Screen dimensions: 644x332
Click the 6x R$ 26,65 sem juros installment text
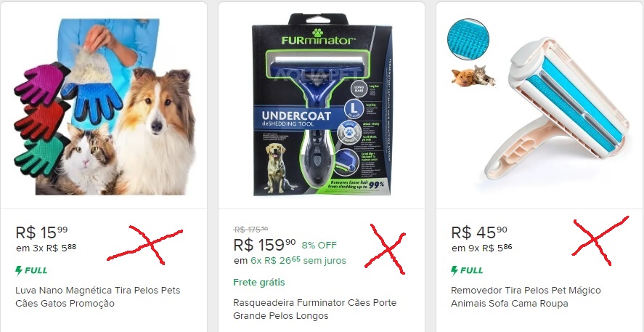click(298, 261)
